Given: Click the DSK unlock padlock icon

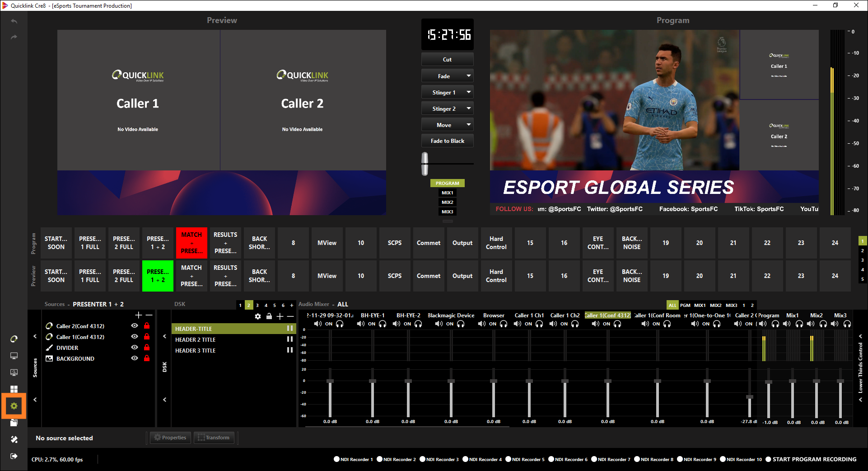Looking at the screenshot, I should [269, 316].
